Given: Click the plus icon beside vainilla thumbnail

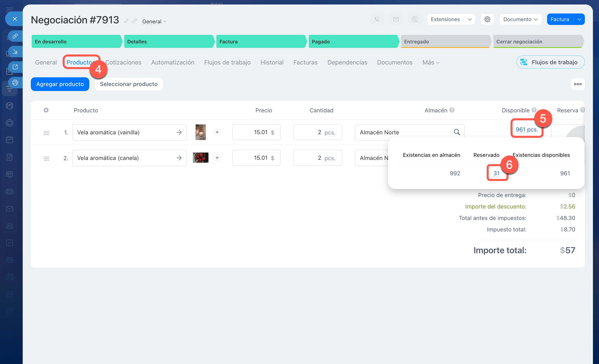Looking at the screenshot, I should (217, 132).
